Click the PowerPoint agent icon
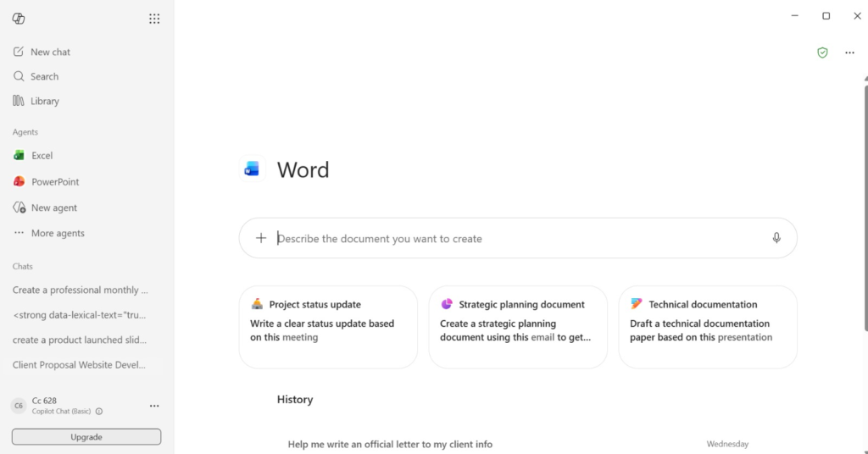Image resolution: width=868 pixels, height=454 pixels. [19, 181]
